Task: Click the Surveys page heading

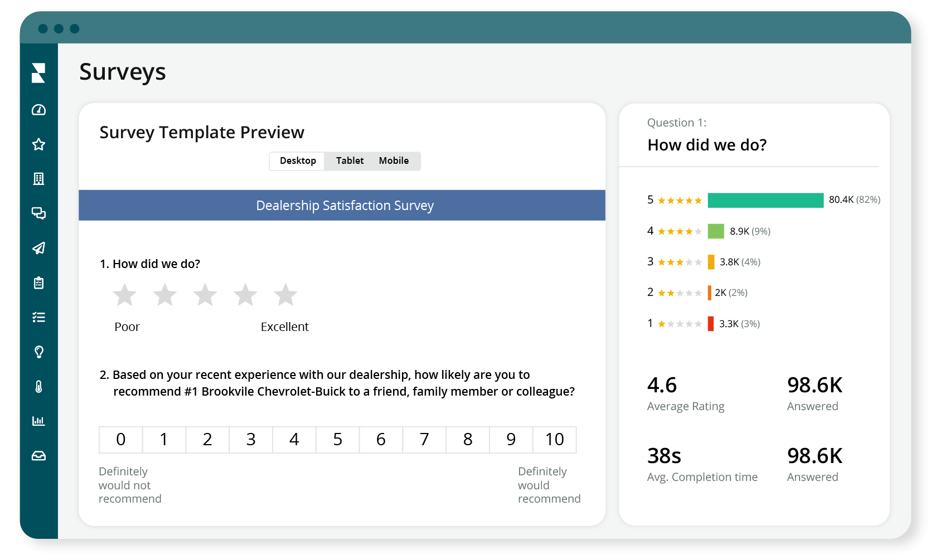Action: click(x=123, y=72)
